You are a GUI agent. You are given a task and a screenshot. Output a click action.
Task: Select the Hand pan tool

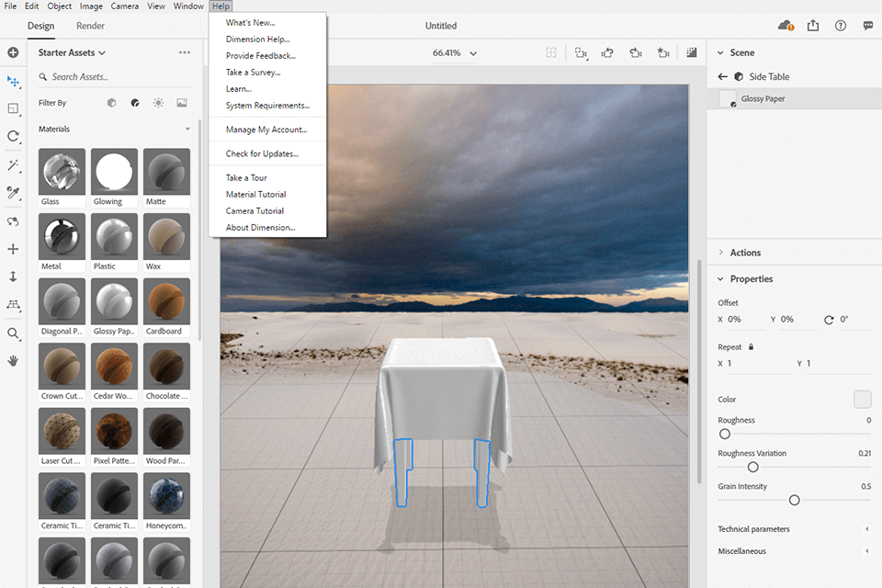pos(13,361)
